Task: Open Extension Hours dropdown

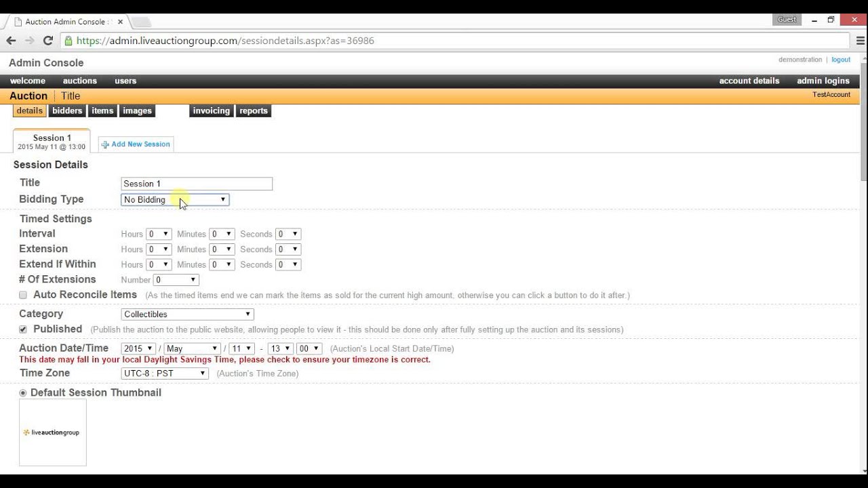Action: point(159,249)
